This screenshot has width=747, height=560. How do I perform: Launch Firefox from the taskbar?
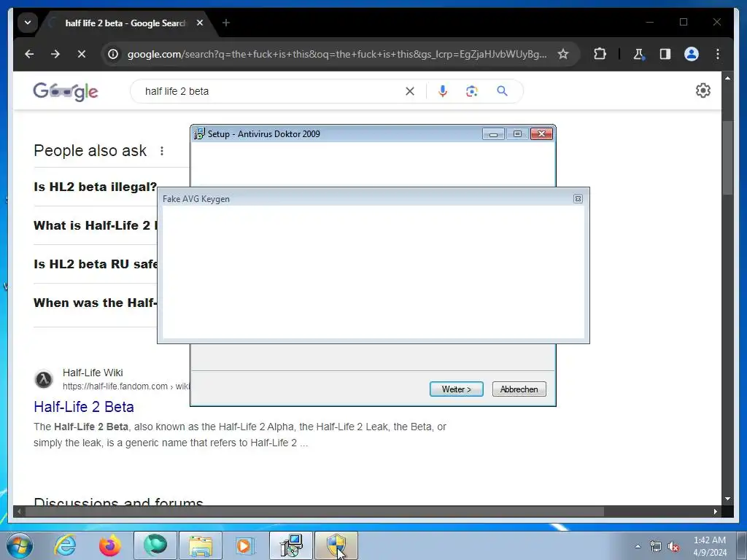click(109, 545)
